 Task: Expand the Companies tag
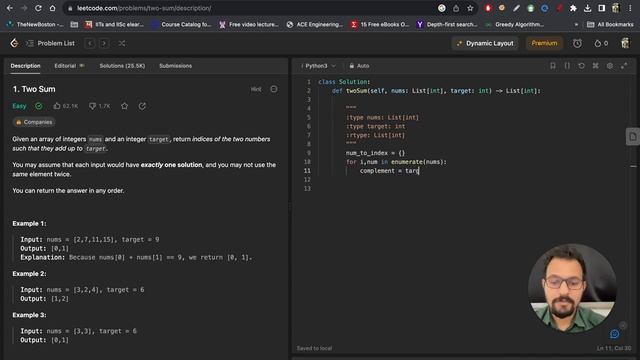34,122
